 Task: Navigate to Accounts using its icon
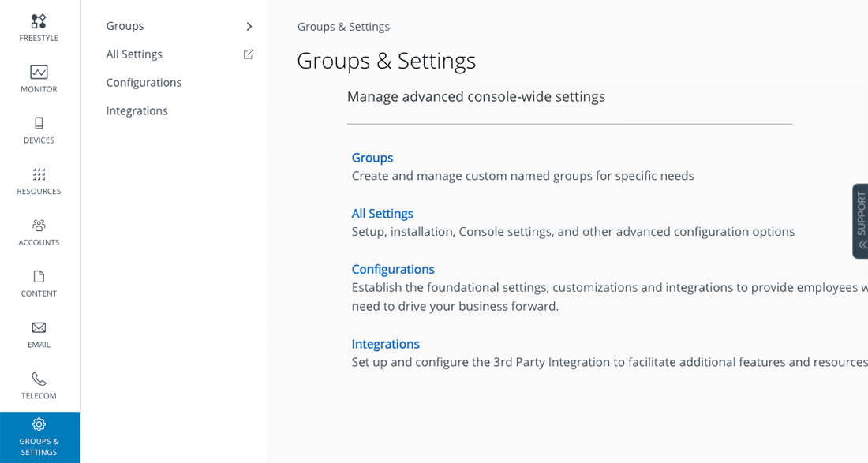[38, 228]
